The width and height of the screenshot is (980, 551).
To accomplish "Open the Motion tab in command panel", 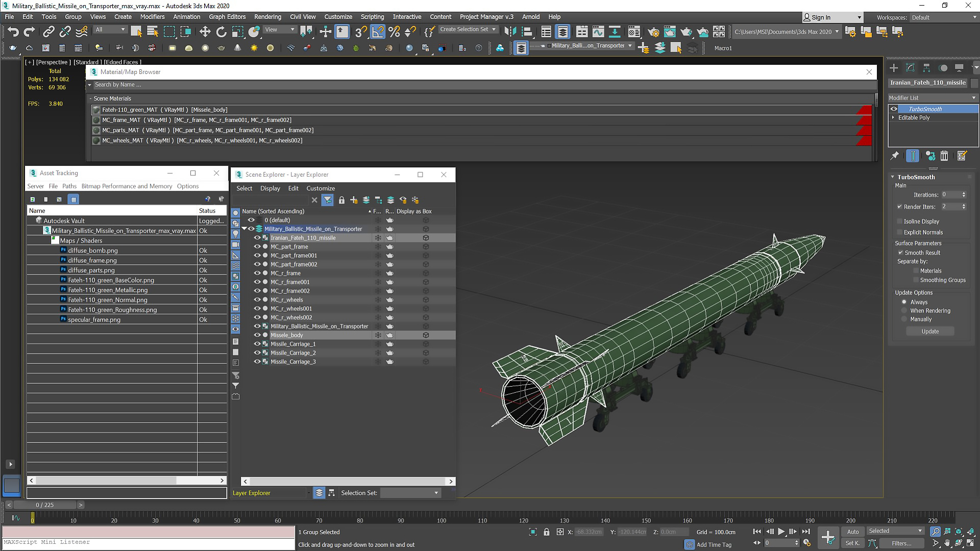I will pyautogui.click(x=943, y=68).
